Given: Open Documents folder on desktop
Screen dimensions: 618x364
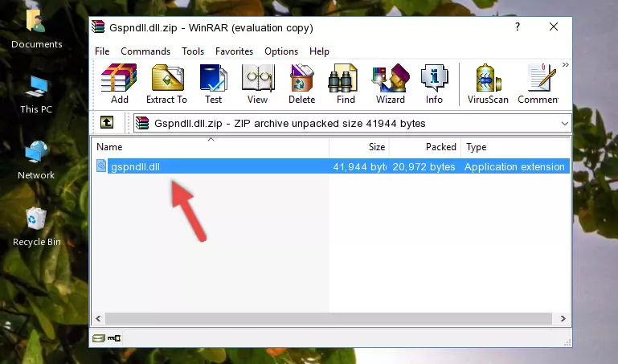Looking at the screenshot, I should coord(36,29).
